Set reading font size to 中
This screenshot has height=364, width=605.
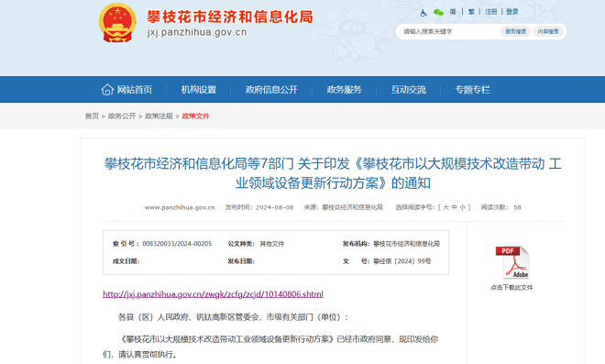454,207
